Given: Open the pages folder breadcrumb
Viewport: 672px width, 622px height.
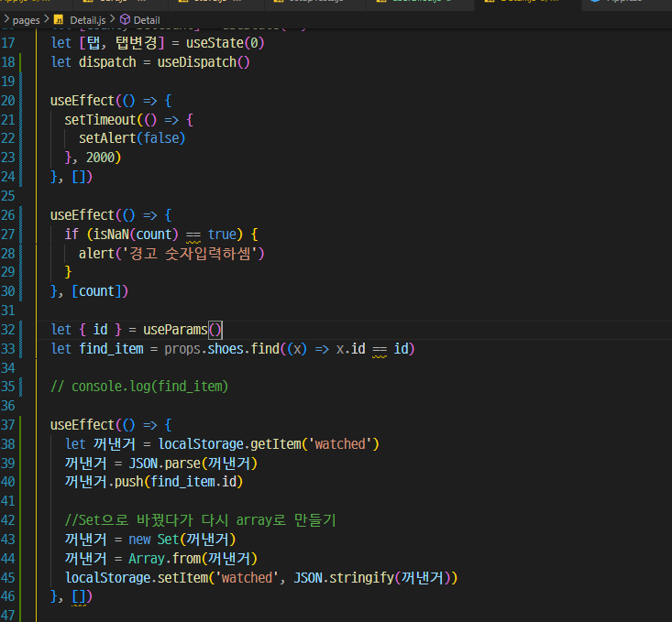Looking at the screenshot, I should point(27,20).
